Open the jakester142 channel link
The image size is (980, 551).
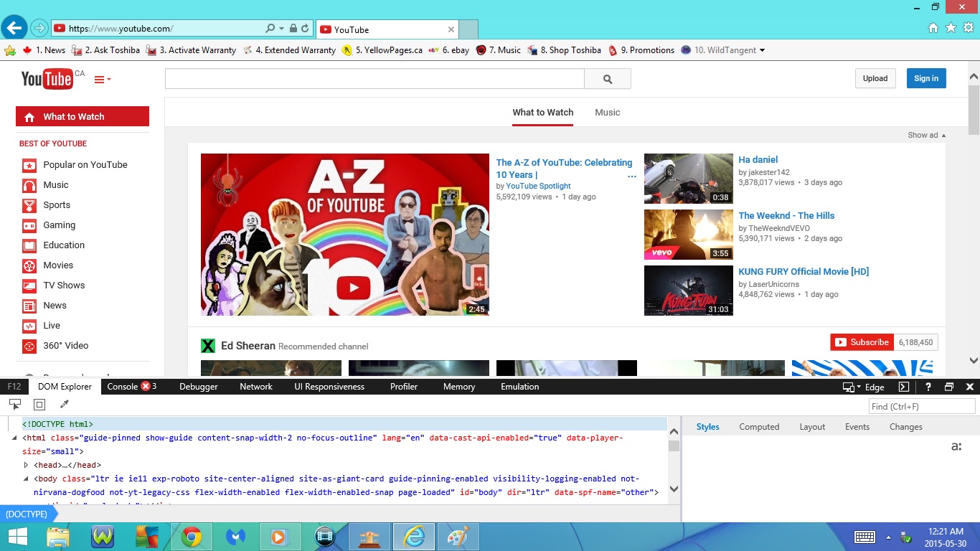(x=769, y=172)
